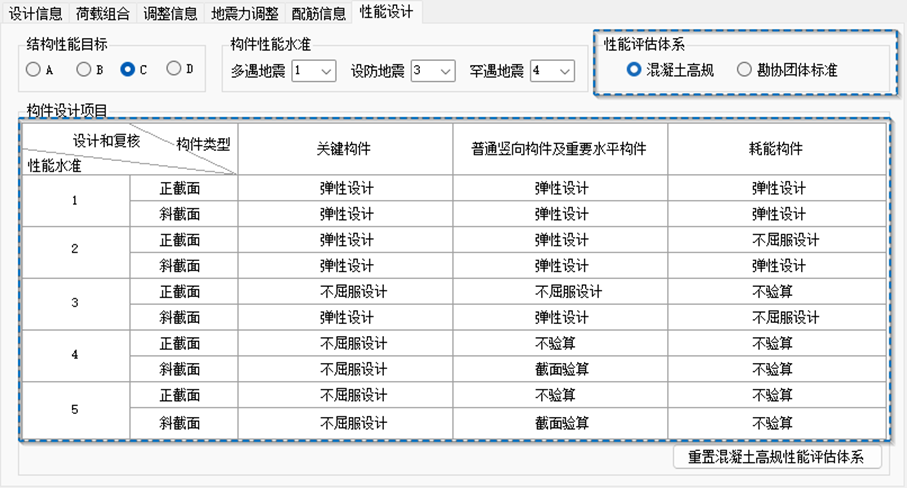The height and width of the screenshot is (488, 907).
Task: Open the 调整信息 tab
Action: tap(169, 13)
